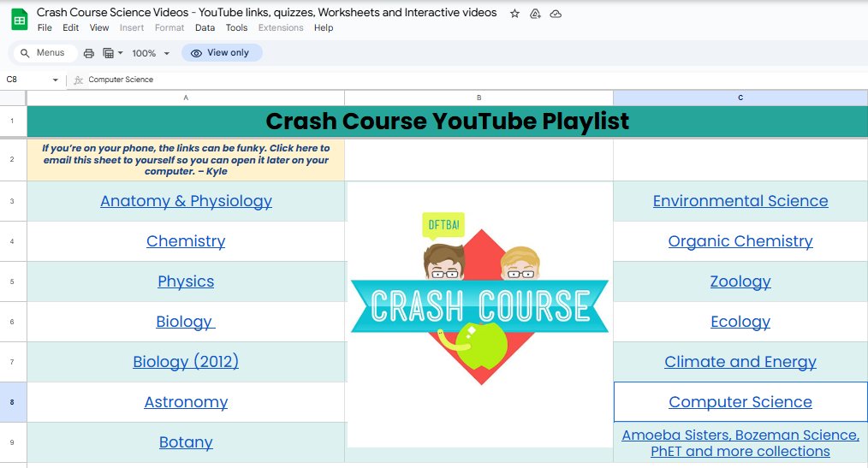Open the Biology link in row 6
This screenshot has width=868, height=468.
point(186,322)
